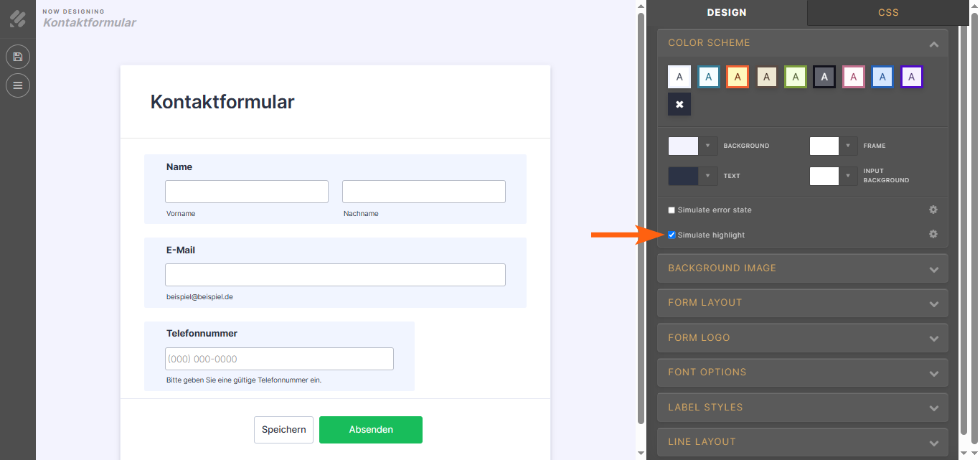This screenshot has height=460, width=980.
Task: Enable the Simulate error state checkbox
Action: click(672, 210)
